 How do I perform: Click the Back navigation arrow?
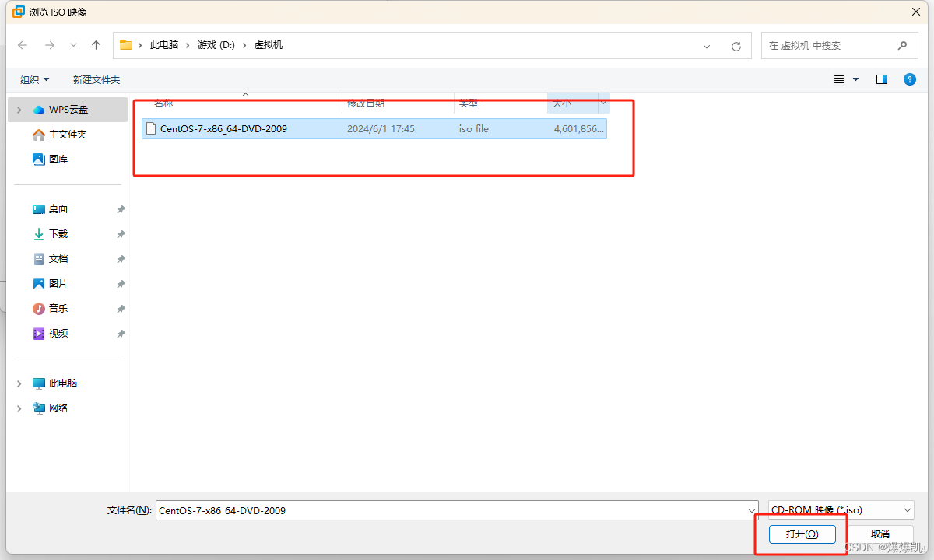[x=23, y=45]
